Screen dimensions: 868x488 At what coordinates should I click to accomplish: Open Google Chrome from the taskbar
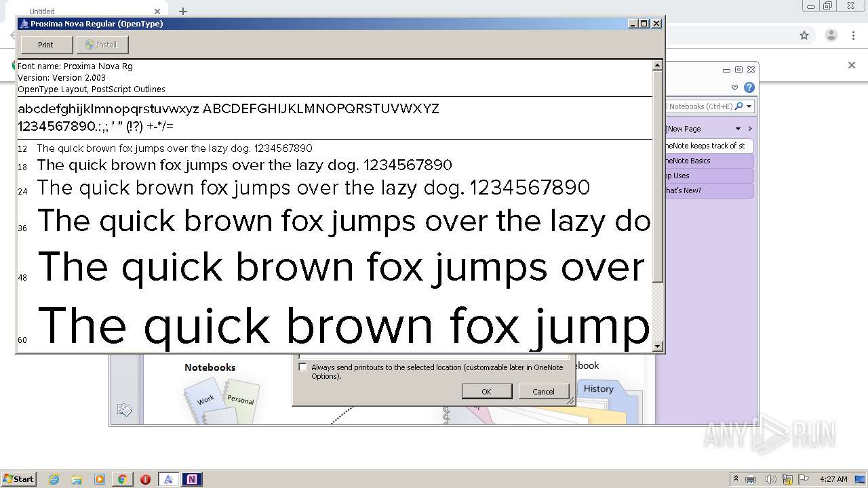[122, 479]
